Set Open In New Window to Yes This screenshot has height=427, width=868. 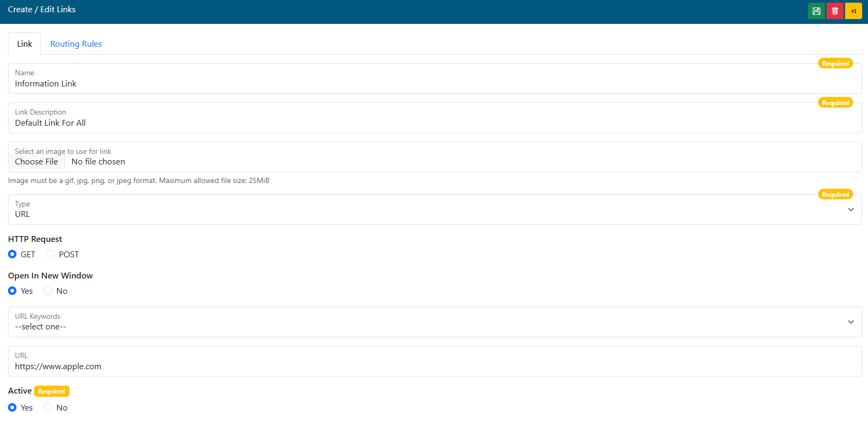coord(12,291)
